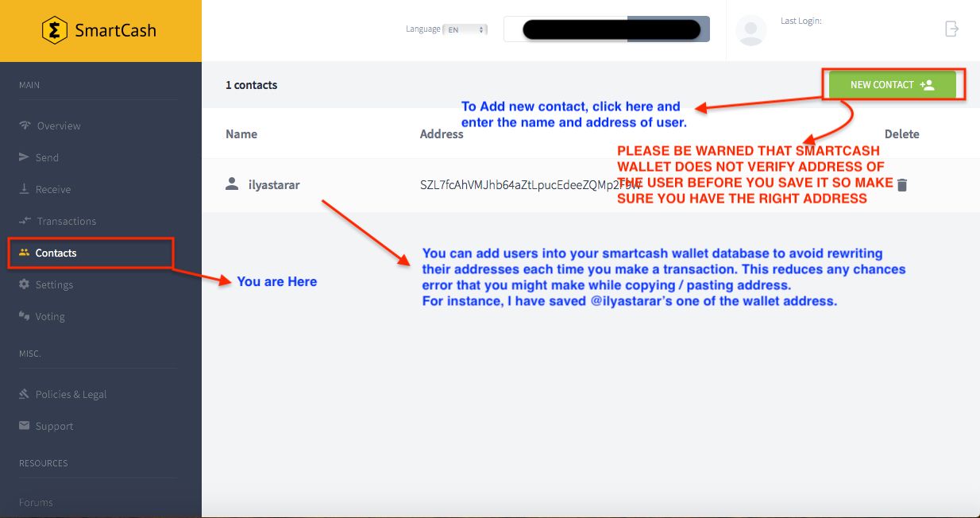This screenshot has height=518, width=980.
Task: Go to Overview menu item
Action: 59,126
